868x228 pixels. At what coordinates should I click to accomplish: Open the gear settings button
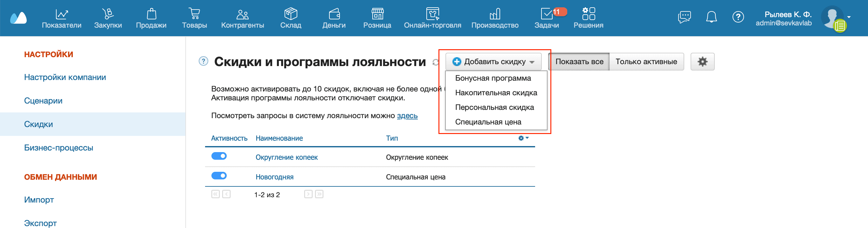coord(702,62)
